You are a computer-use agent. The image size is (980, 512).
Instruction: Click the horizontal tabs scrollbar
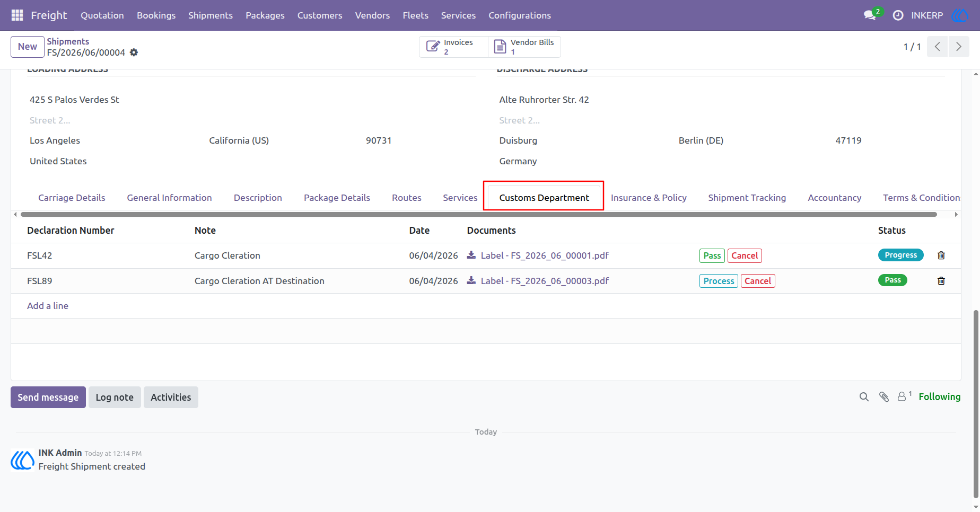click(x=479, y=214)
